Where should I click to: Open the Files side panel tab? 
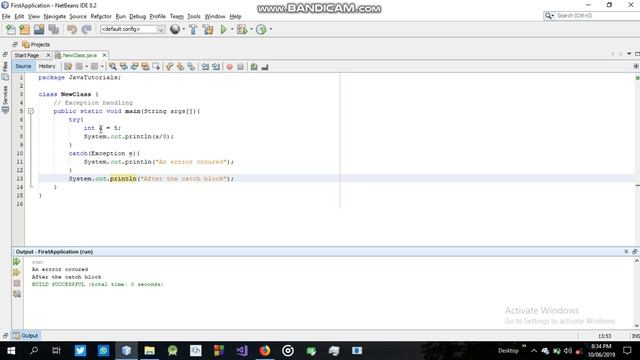pos(5,70)
